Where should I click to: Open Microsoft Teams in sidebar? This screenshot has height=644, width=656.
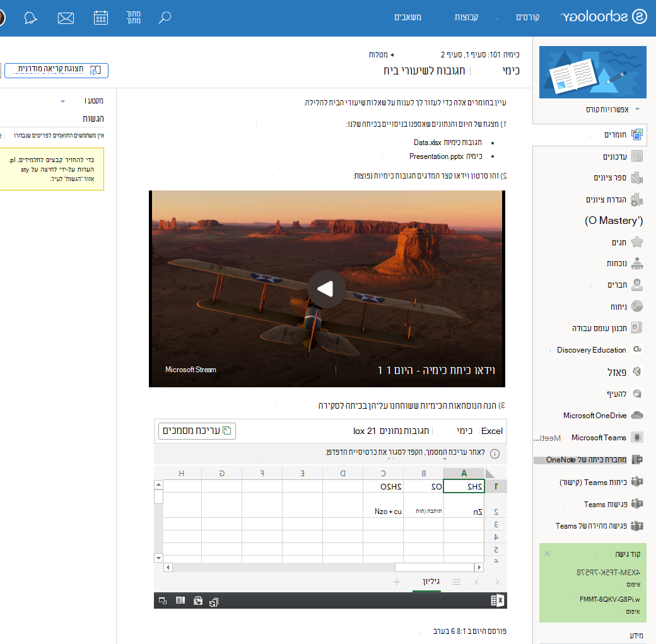(x=599, y=437)
